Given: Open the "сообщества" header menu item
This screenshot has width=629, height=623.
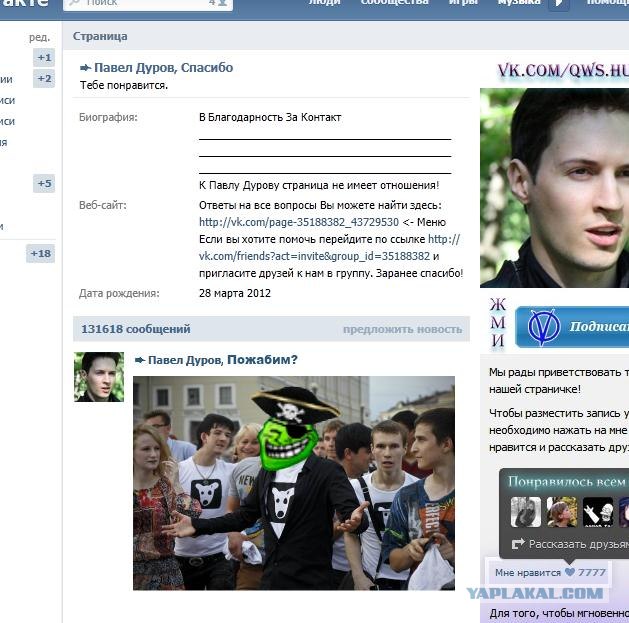Looking at the screenshot, I should (394, 3).
